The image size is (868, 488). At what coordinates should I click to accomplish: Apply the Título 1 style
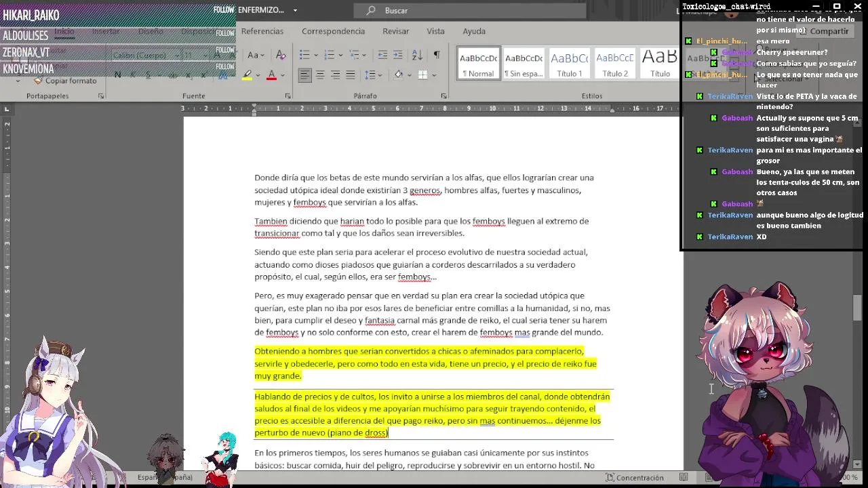coord(569,63)
